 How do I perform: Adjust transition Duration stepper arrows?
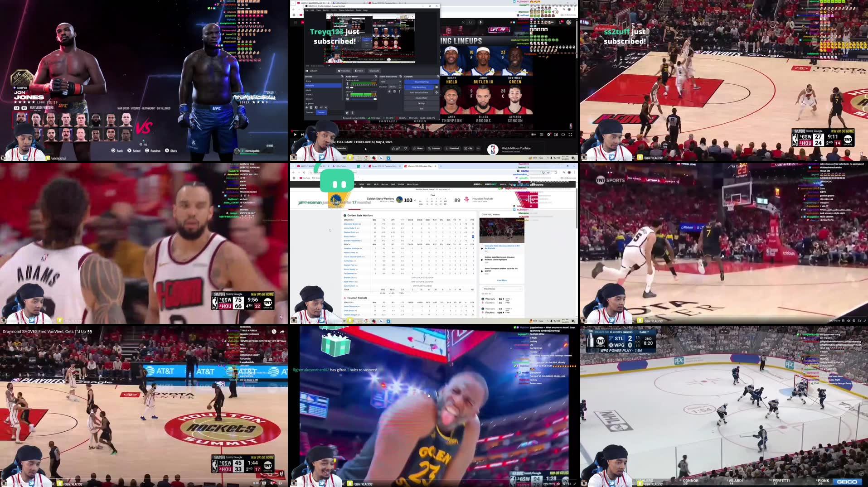pos(400,87)
